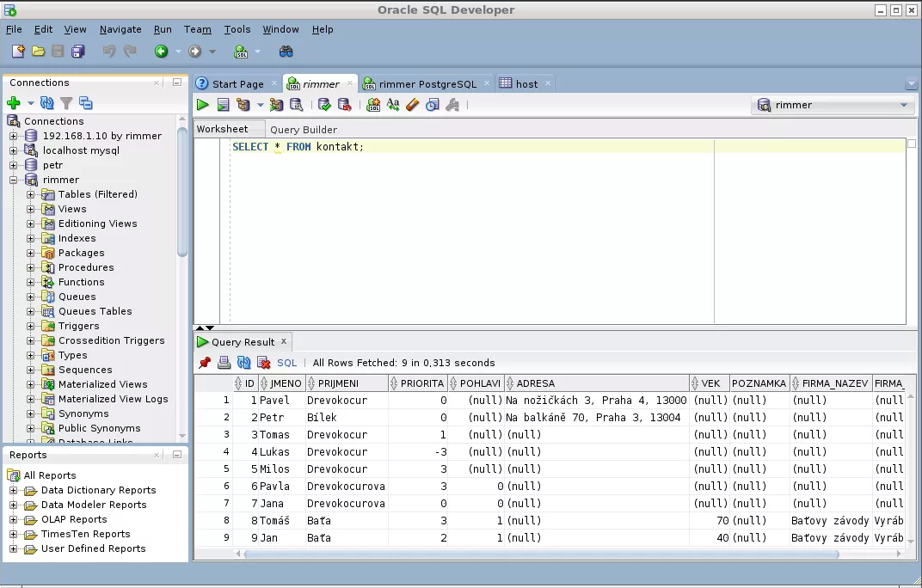Clear the worksheet with the eraser icon
The width and height of the screenshot is (922, 588).
(412, 105)
